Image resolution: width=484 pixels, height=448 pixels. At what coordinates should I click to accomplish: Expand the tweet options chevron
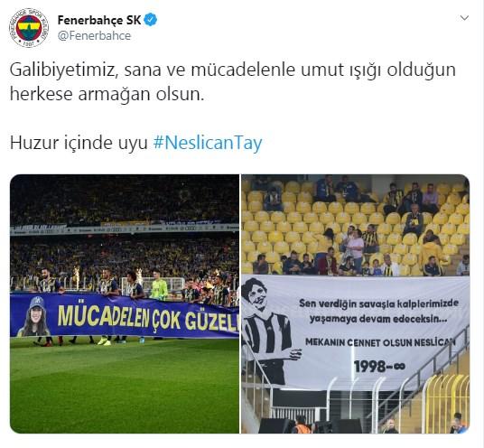(x=464, y=18)
